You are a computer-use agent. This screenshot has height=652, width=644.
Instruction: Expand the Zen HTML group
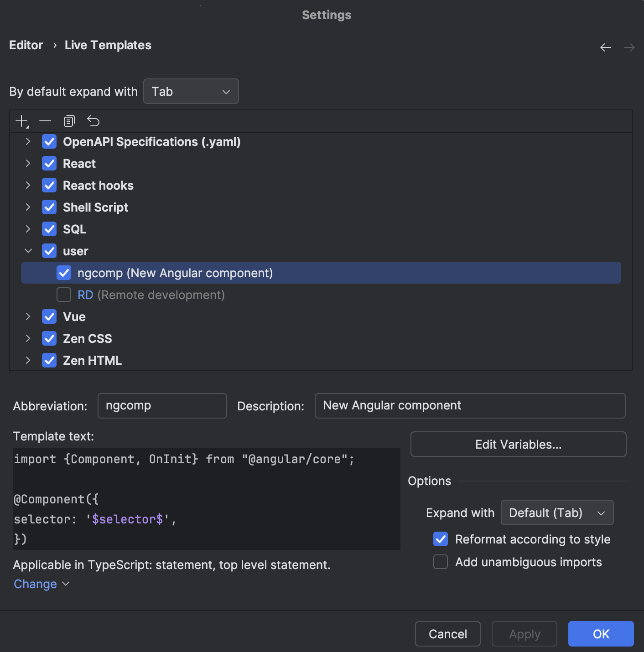pos(28,361)
